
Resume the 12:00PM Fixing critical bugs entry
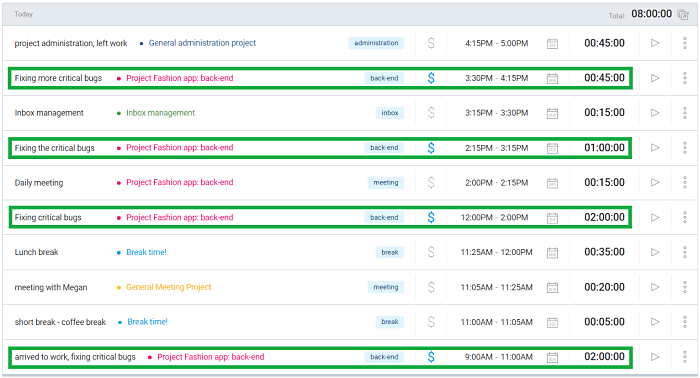point(655,217)
